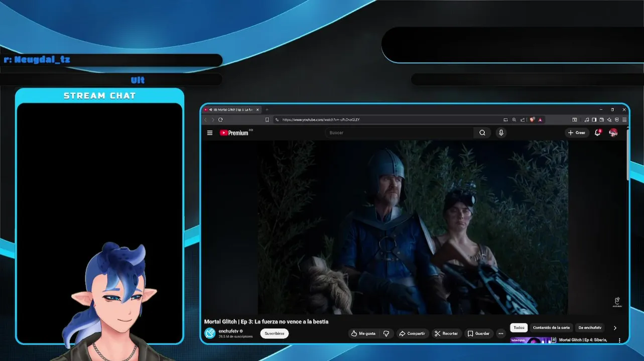
Task: Open the tab search icon in toolbar
Action: [x=575, y=120]
